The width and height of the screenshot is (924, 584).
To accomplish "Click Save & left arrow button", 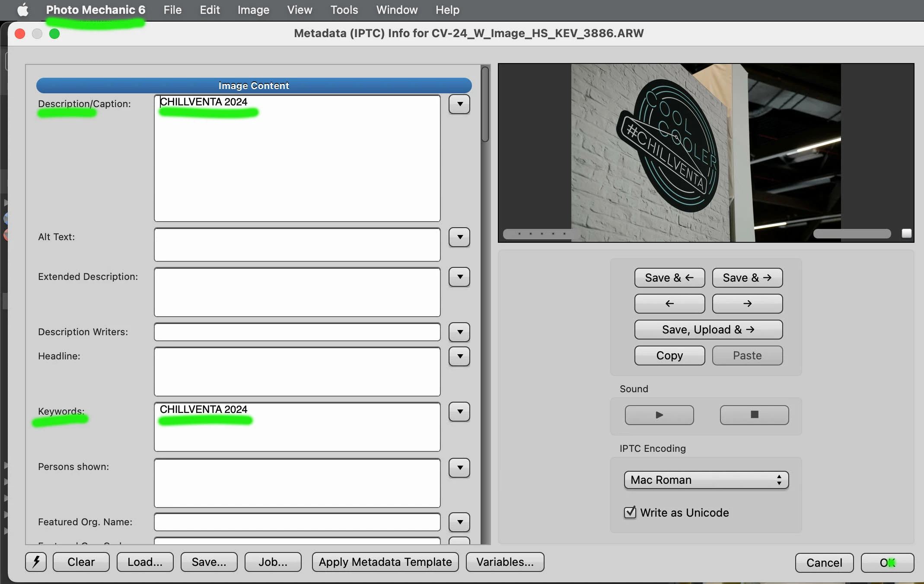I will (669, 278).
